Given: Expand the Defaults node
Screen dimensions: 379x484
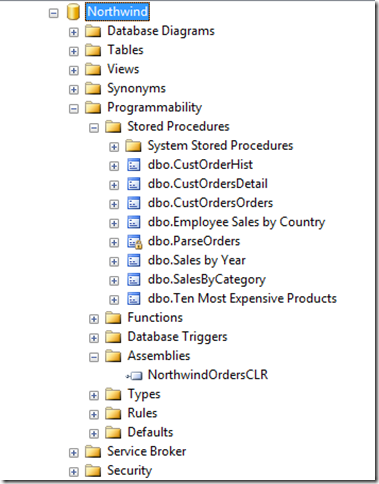Looking at the screenshot, I should coord(94,434).
